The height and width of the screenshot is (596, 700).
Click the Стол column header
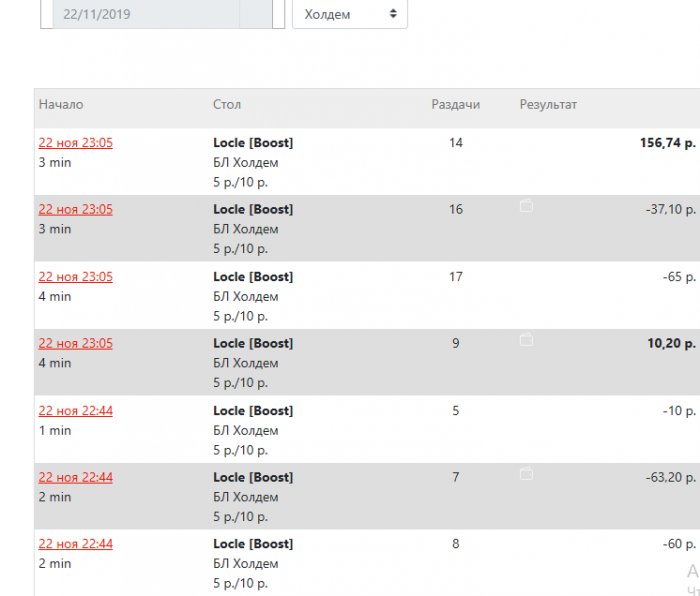click(x=227, y=105)
